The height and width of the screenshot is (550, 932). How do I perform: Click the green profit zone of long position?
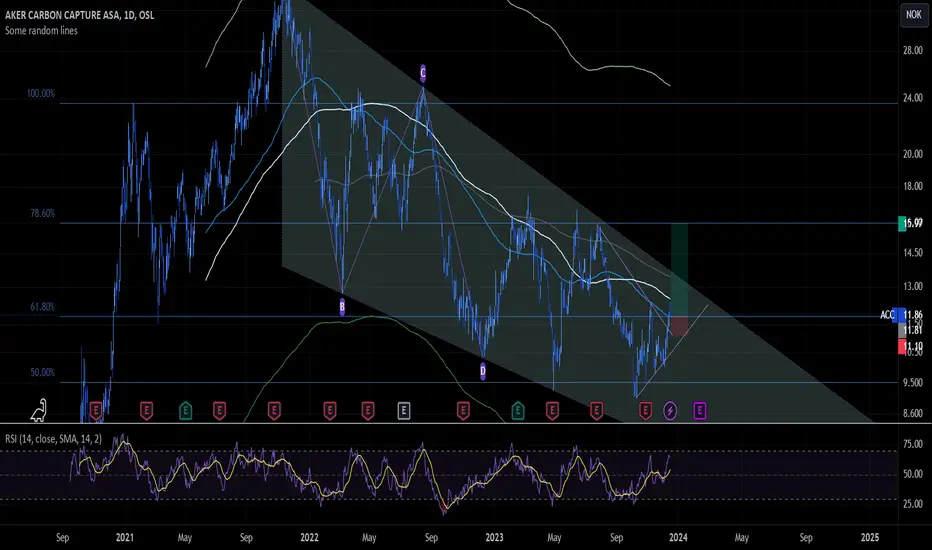click(x=679, y=269)
